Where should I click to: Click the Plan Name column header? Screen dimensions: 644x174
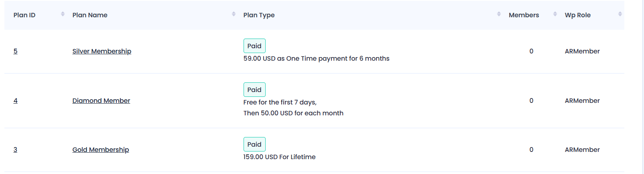[x=90, y=15]
